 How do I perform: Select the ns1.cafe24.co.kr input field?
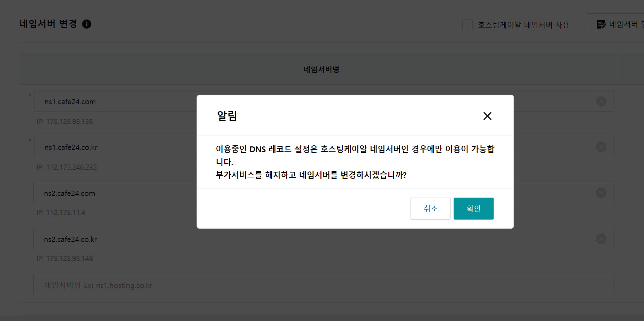(115, 147)
